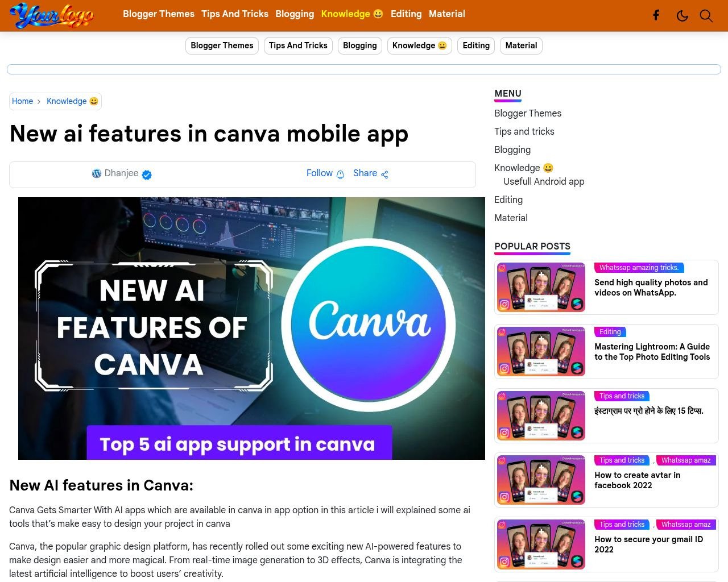
Task: Click the Follow link text
Action: 320,173
